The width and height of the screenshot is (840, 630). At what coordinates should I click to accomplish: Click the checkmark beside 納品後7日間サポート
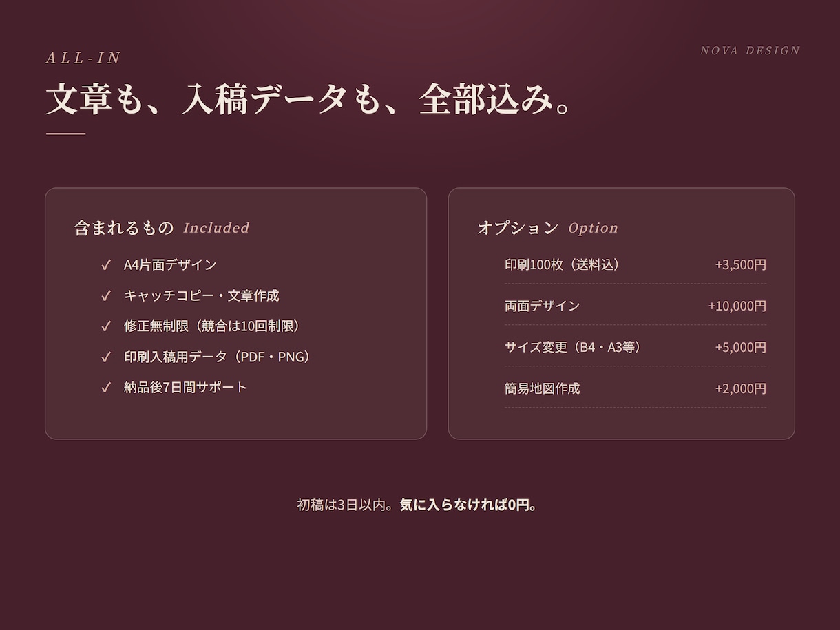click(x=106, y=388)
